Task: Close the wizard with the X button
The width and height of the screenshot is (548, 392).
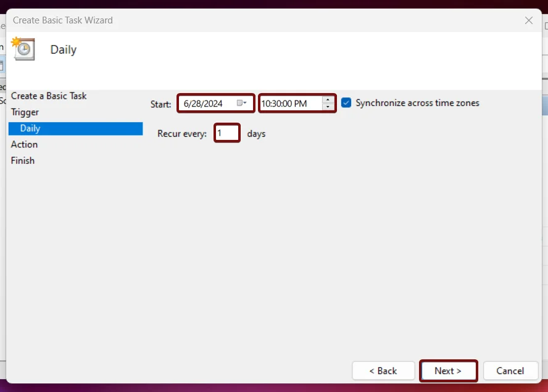Action: coord(528,20)
